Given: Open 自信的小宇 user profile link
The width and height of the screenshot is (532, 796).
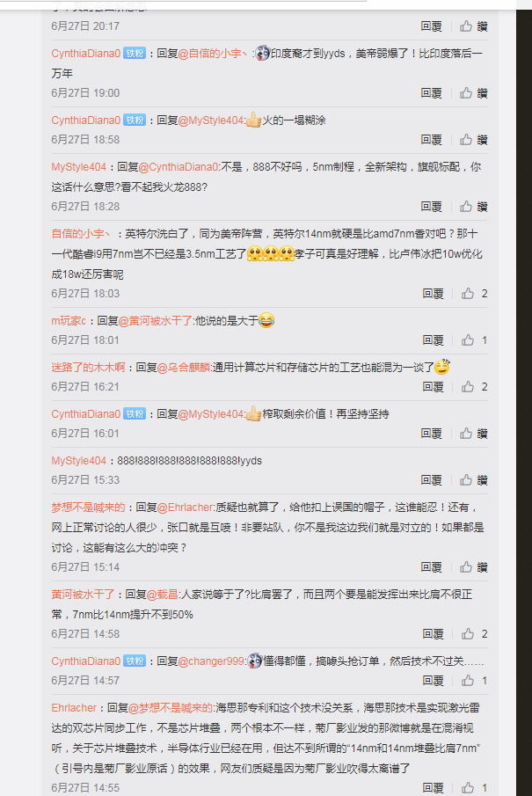Looking at the screenshot, I should 81,234.
